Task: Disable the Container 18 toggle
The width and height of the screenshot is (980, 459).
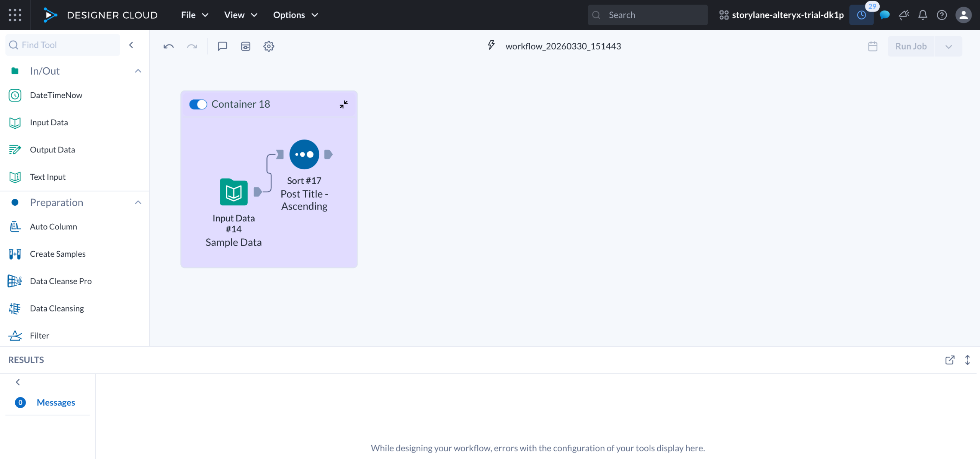Action: point(198,104)
